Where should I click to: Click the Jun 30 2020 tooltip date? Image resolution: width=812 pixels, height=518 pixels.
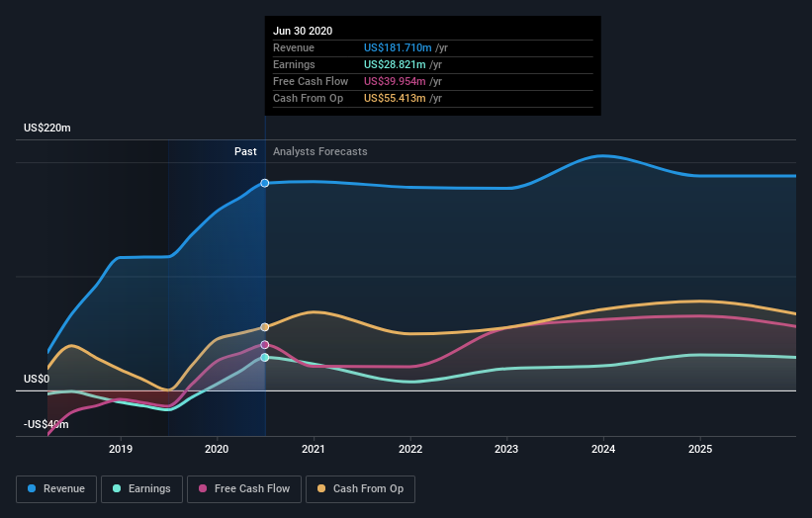[x=303, y=31]
